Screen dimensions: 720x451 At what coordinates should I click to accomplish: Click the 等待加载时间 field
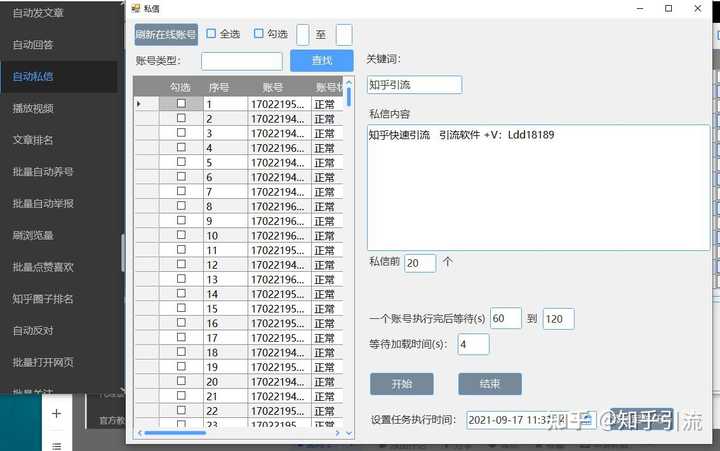(473, 344)
